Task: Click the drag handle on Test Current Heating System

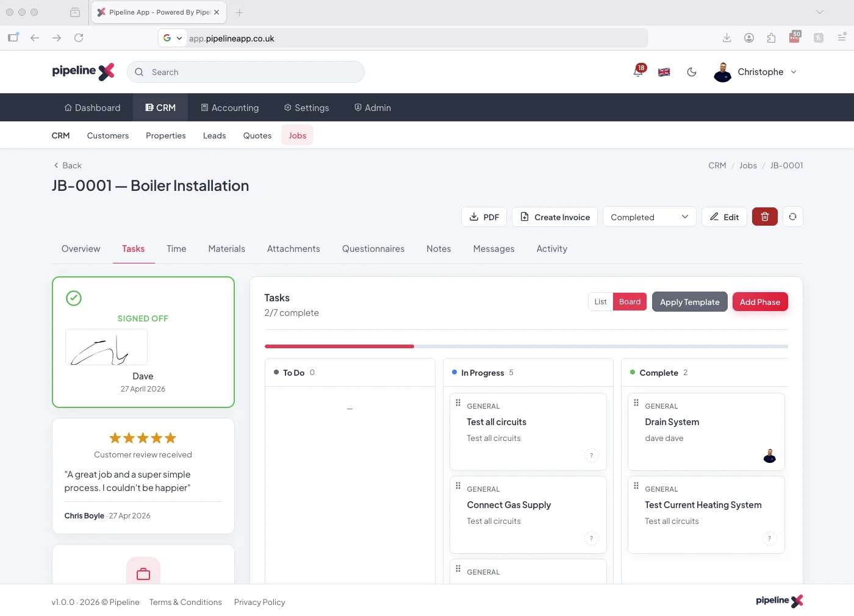Action: pos(636,485)
